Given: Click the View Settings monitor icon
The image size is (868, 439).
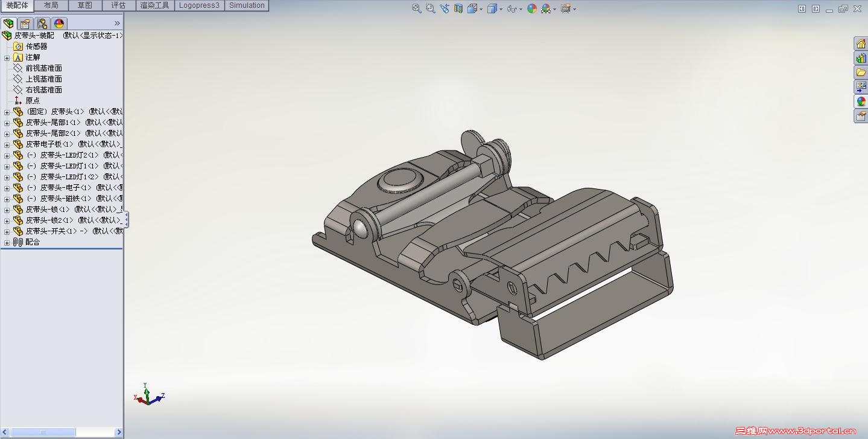Looking at the screenshot, I should 565,8.
